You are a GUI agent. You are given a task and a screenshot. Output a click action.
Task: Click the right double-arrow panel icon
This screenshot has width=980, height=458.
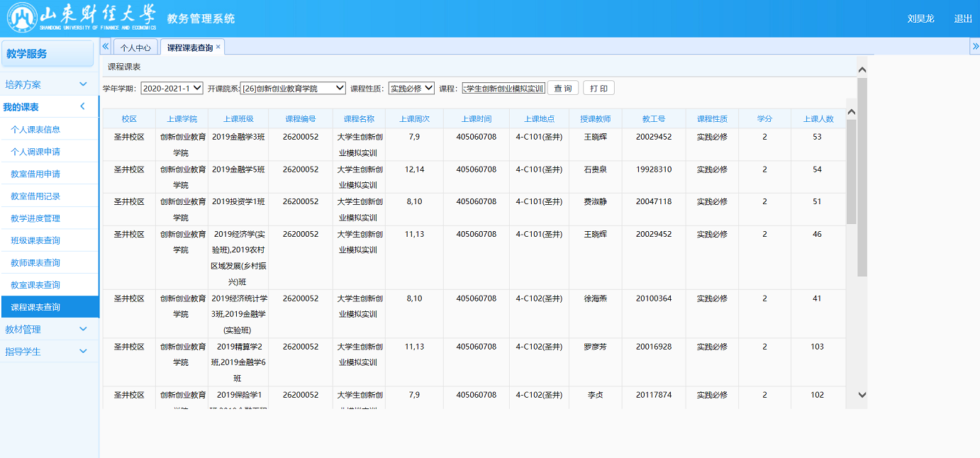tap(974, 46)
